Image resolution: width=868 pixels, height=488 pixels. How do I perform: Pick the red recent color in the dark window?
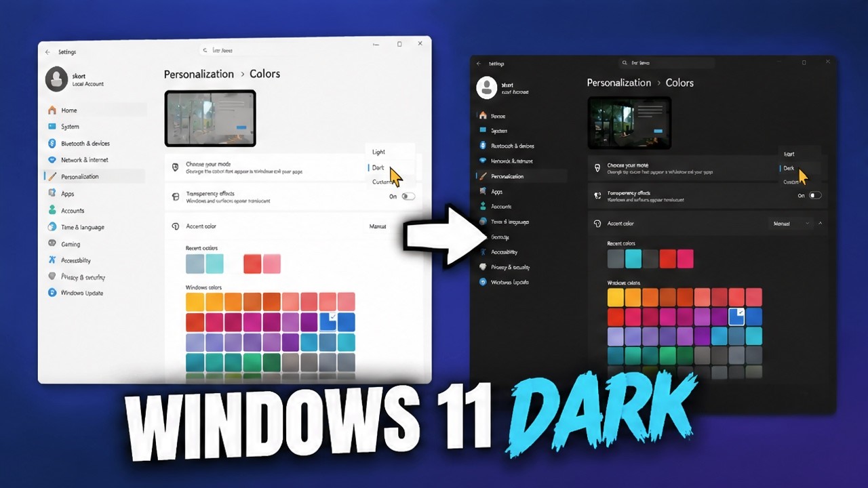coord(668,259)
